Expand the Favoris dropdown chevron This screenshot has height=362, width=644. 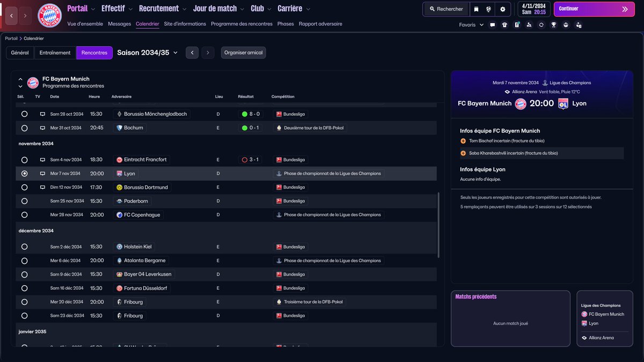(x=481, y=25)
